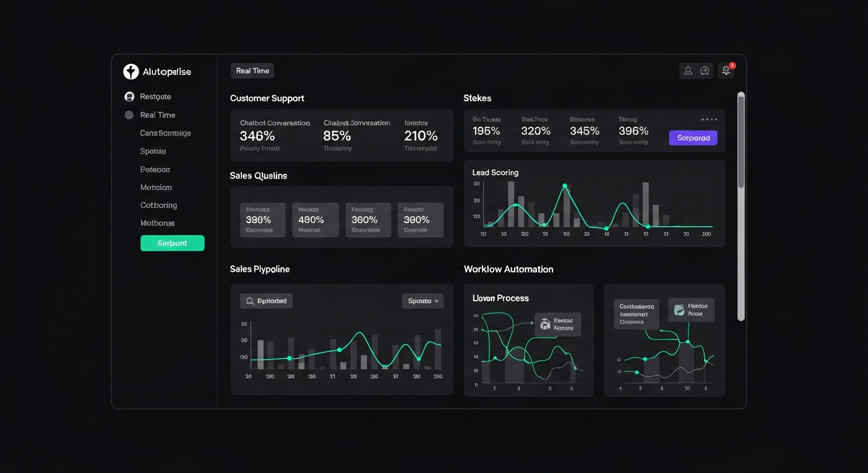Click the 195% Go Tickets value
Screen dimensions: 868x473
click(x=486, y=131)
